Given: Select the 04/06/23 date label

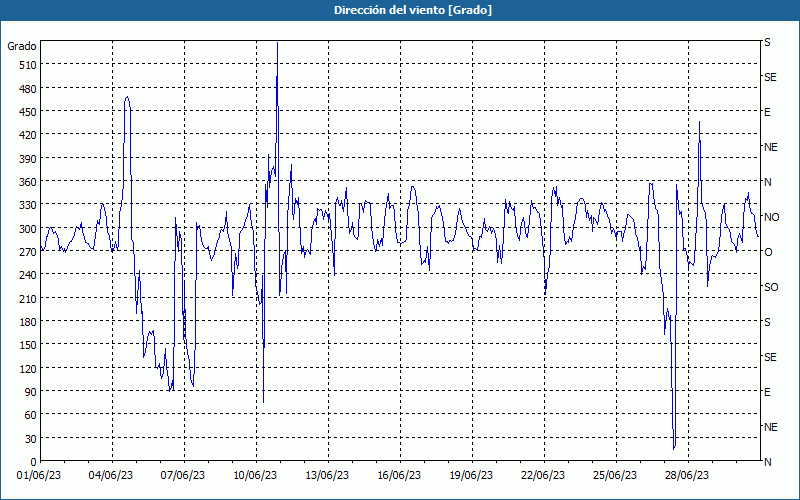Looking at the screenshot, I should point(111,476).
